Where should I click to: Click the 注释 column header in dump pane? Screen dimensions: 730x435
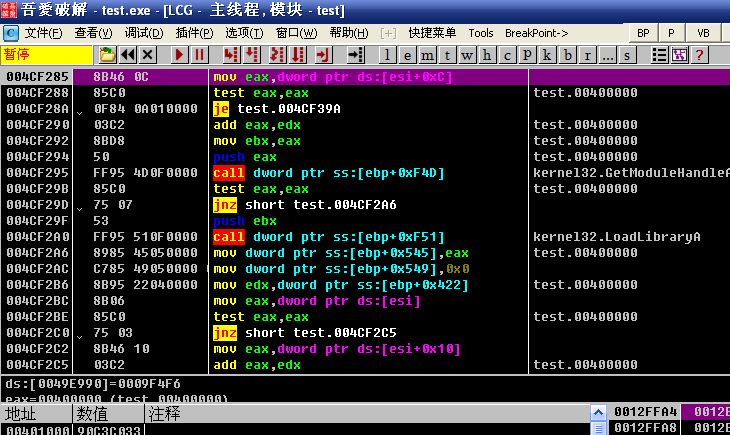click(367, 414)
